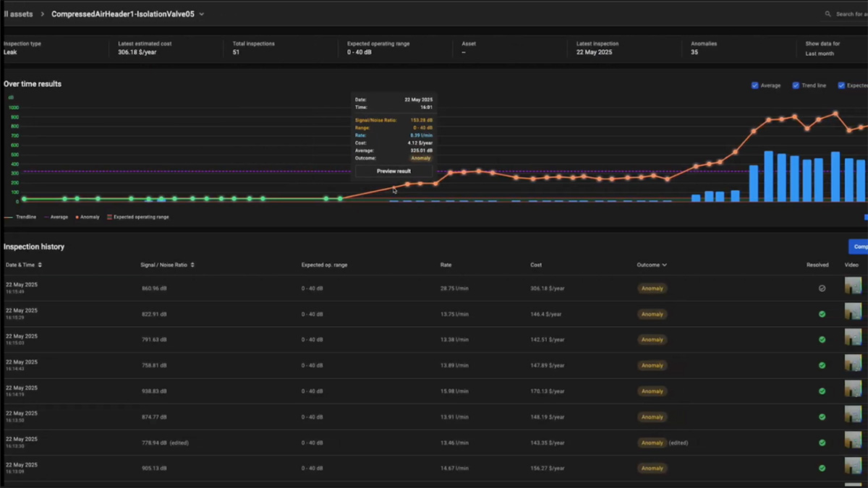Disable the Trend line checkbox
868x488 pixels.
pyautogui.click(x=796, y=85)
